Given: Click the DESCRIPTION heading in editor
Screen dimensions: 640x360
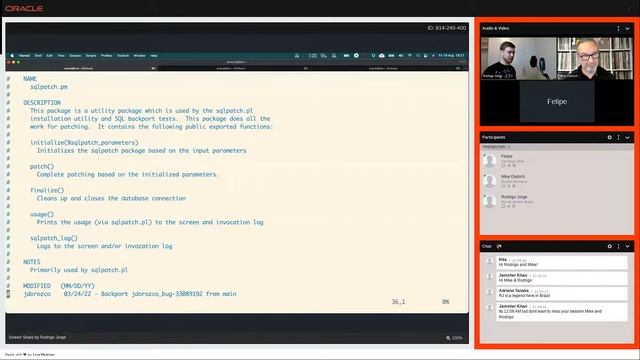Looking at the screenshot, I should click(x=42, y=102).
